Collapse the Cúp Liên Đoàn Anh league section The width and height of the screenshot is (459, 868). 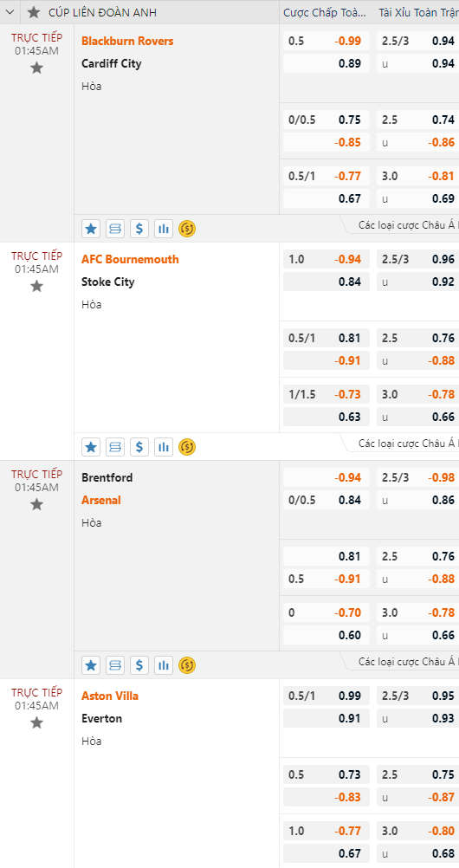(10, 12)
